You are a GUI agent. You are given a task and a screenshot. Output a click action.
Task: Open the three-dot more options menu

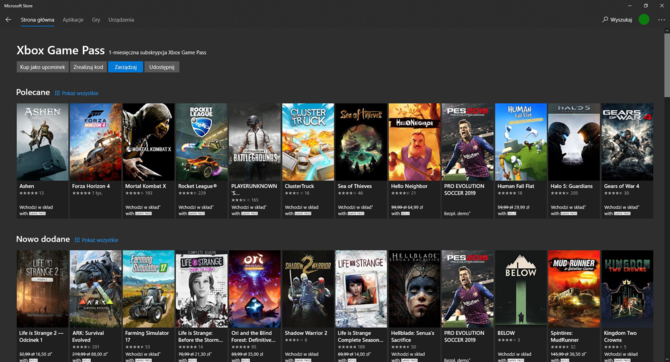[661, 20]
